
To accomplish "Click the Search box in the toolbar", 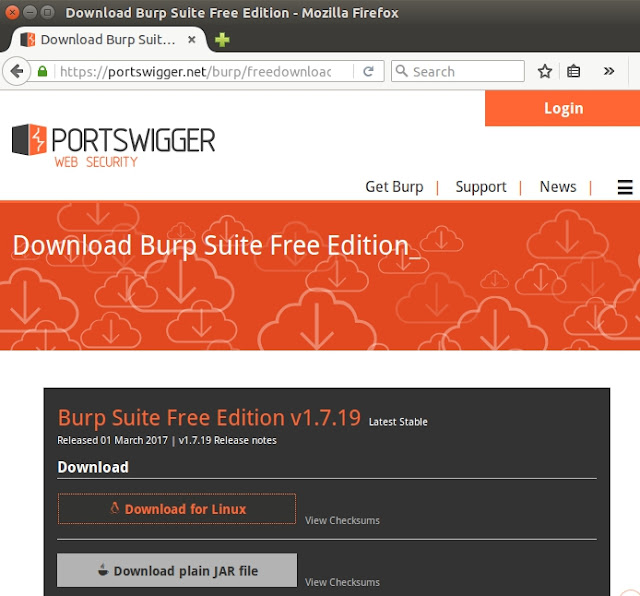I will point(458,71).
